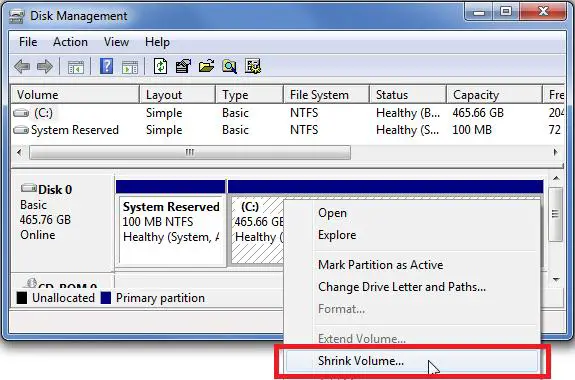Close the Disk Management window

(x=543, y=12)
